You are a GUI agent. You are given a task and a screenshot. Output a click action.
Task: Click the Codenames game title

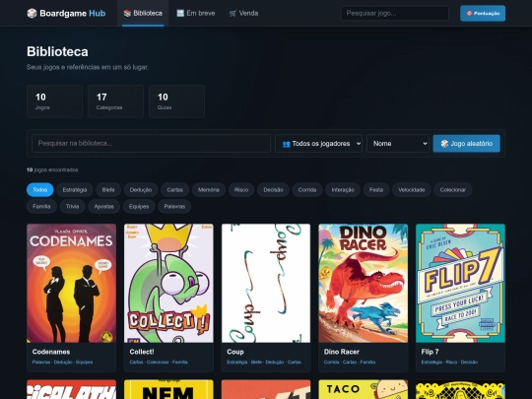51,352
